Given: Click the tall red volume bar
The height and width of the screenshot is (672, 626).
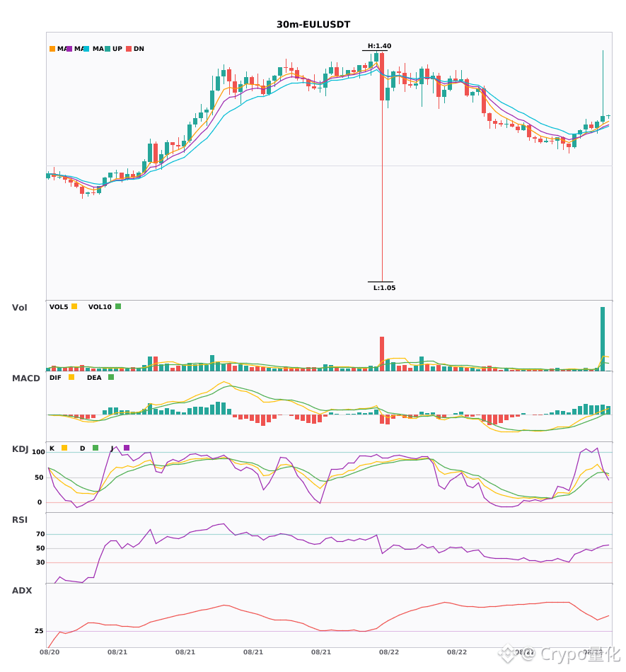Looking at the screenshot, I should click(382, 354).
